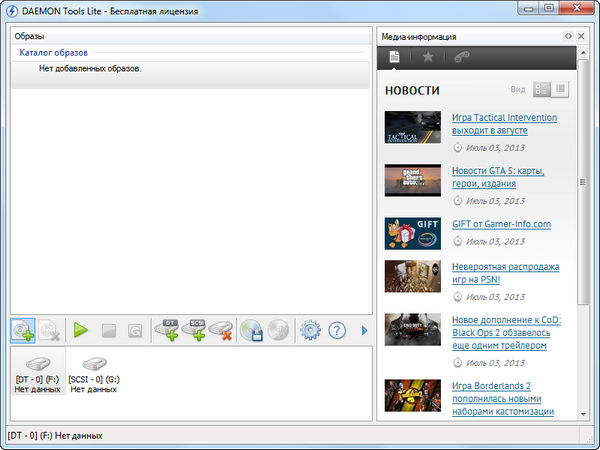Screen dimensions: 600x450
Task: Click the НОВОСТИ heading
Action: click(x=412, y=90)
